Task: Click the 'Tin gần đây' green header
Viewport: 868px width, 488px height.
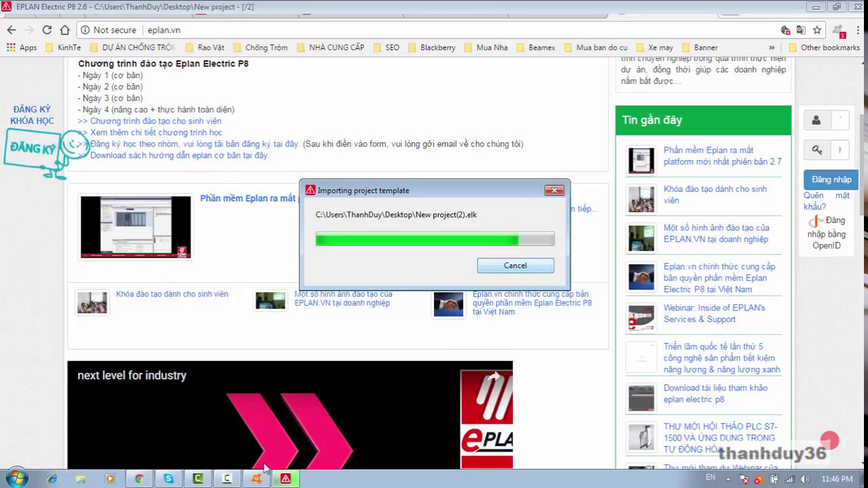Action: pos(703,120)
